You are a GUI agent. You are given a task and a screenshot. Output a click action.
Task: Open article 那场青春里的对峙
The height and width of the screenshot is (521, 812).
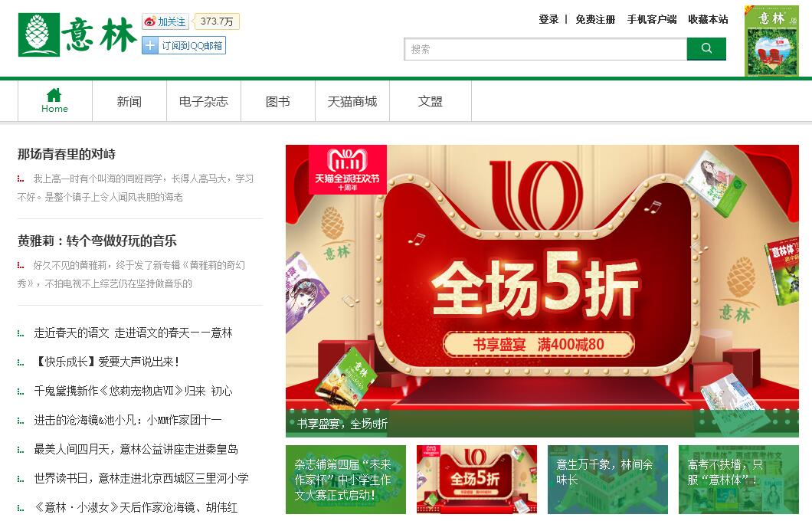coord(67,154)
